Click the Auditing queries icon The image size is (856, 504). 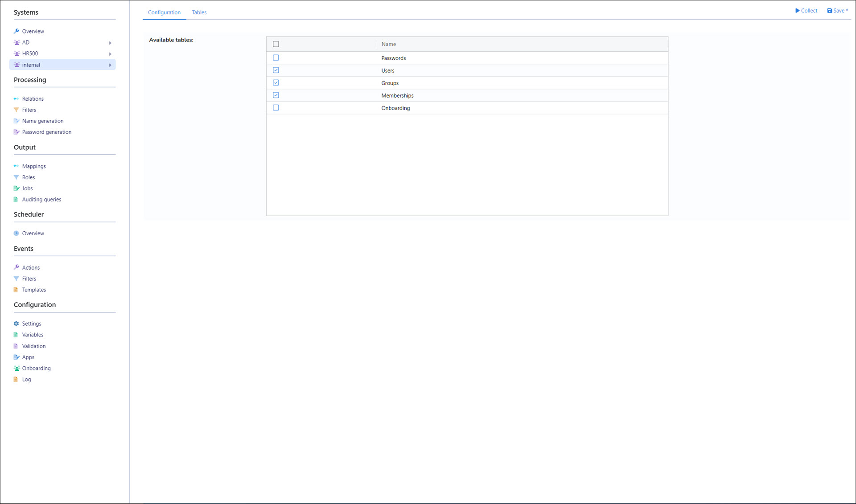16,200
